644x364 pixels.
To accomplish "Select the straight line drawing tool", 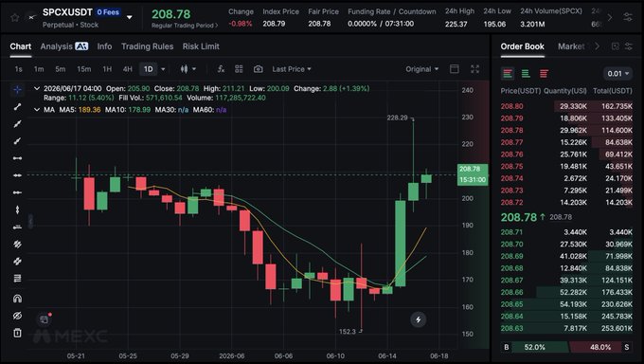I will click(x=17, y=124).
